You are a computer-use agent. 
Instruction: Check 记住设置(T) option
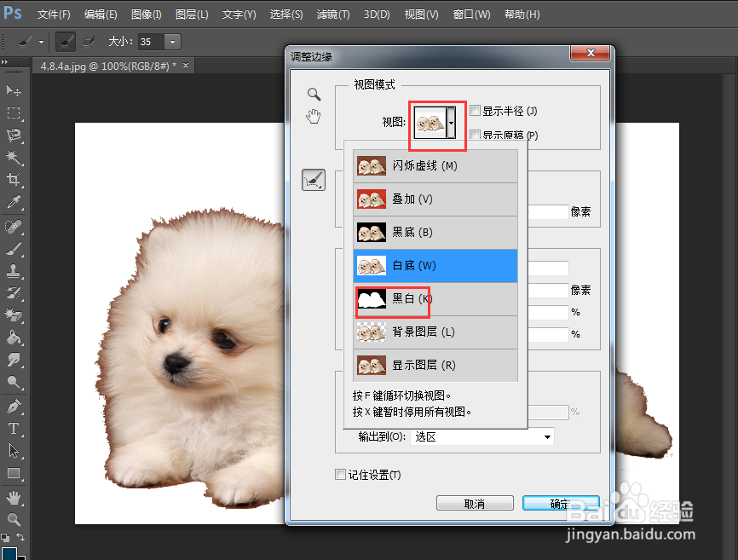(340, 475)
